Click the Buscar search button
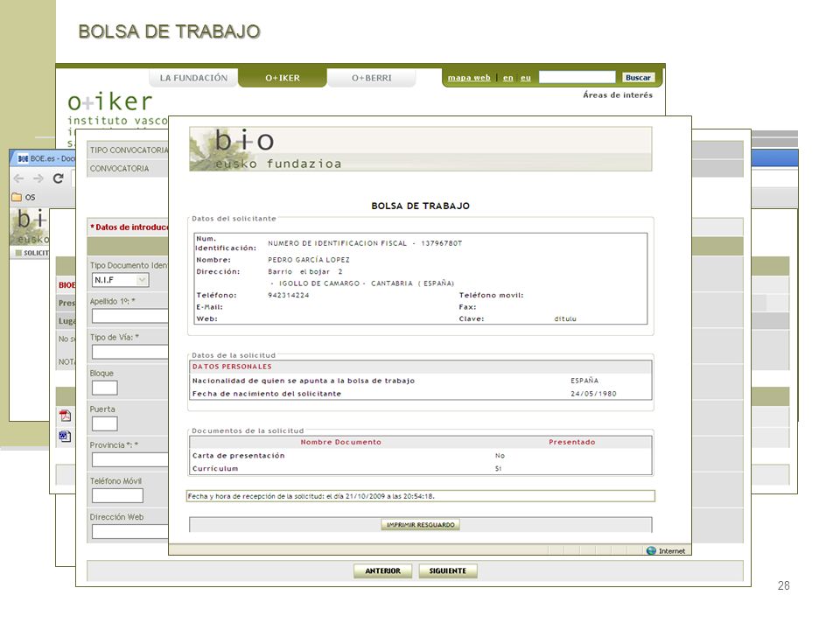The image size is (840, 630). click(x=638, y=77)
